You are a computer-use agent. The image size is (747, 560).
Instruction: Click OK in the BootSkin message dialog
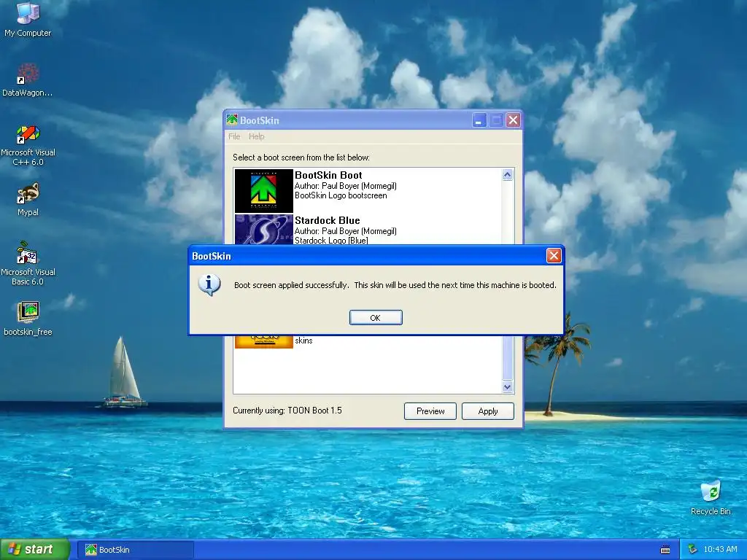tap(376, 318)
